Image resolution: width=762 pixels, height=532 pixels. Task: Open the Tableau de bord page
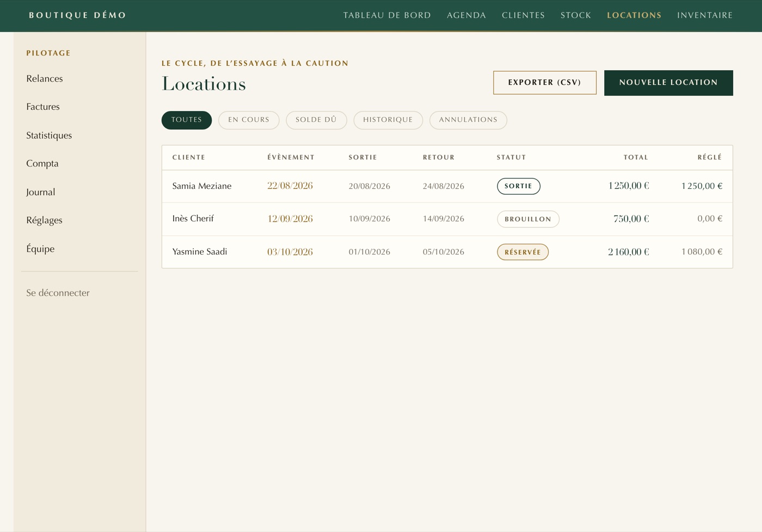coord(387,15)
